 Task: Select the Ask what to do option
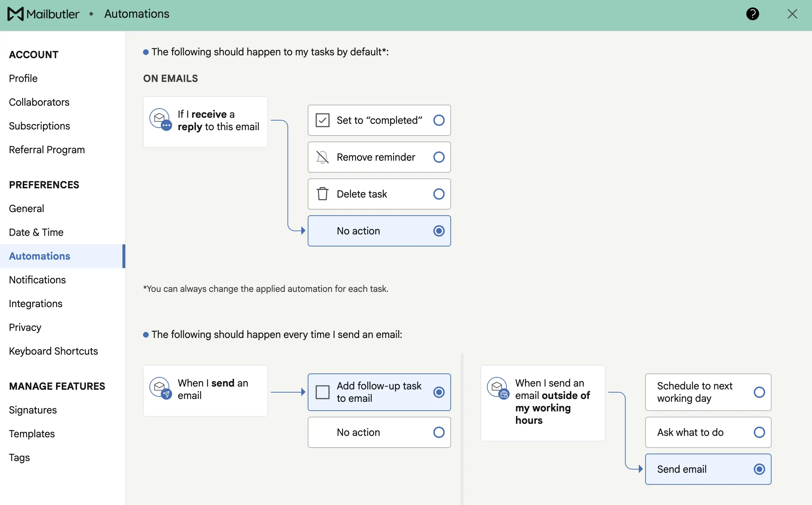(x=759, y=432)
